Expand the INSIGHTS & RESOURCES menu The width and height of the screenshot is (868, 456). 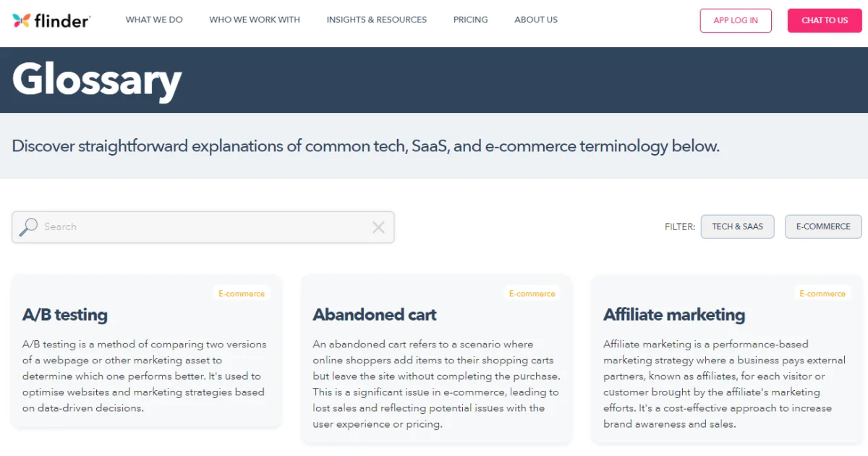tap(377, 20)
